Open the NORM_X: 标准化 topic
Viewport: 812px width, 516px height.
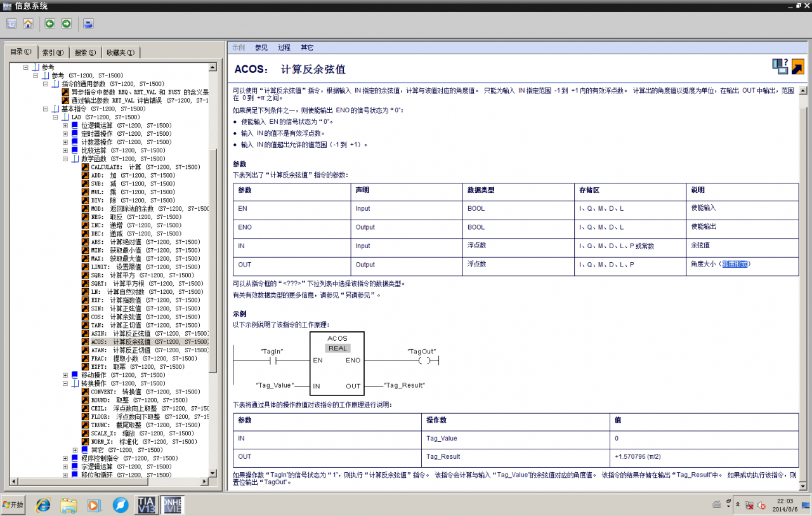click(x=144, y=441)
